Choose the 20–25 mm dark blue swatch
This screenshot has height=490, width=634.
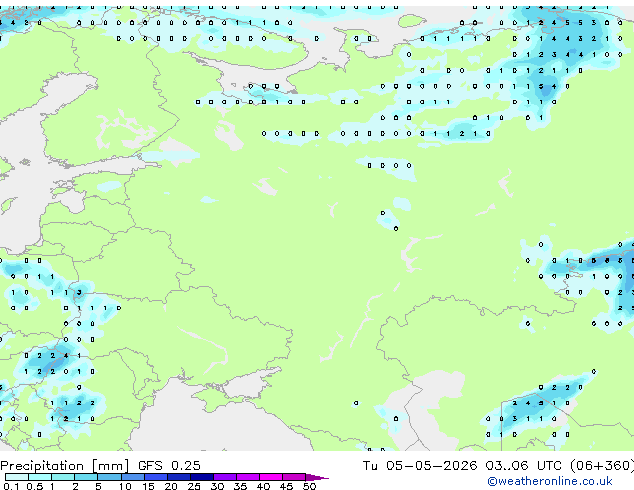pos(178,477)
